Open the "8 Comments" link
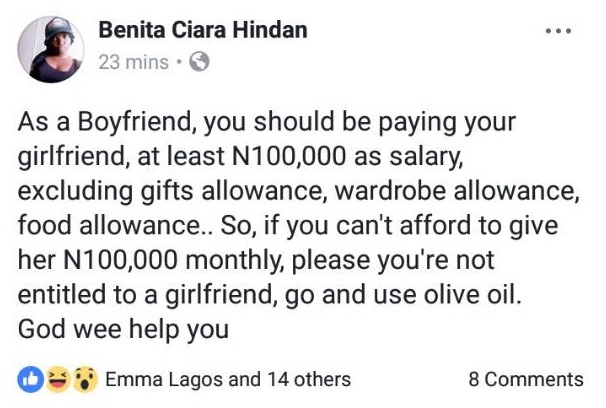Viewport: 606px width, 408px height. point(525,379)
